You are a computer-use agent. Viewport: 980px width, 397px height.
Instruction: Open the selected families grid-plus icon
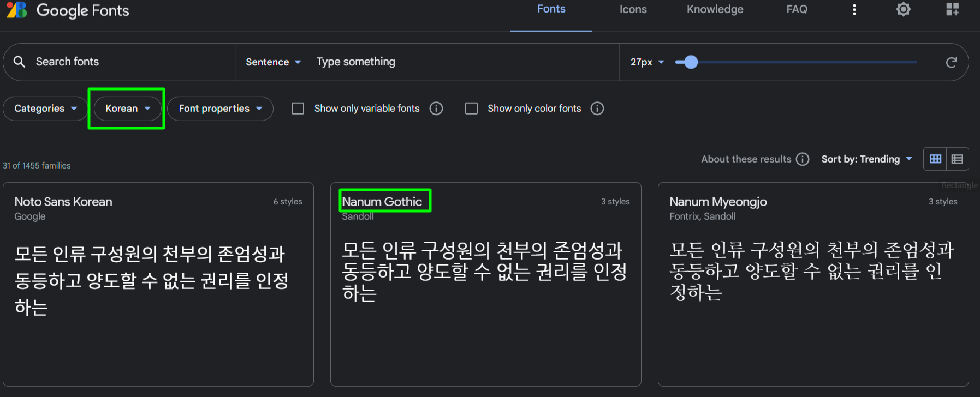[953, 9]
